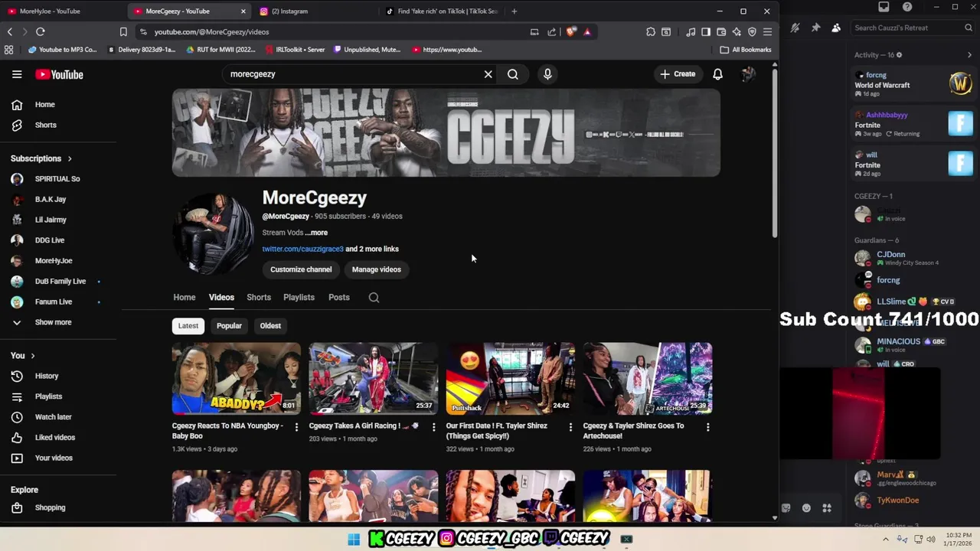Clear the morecgeezy search text
The height and width of the screenshot is (551, 980).
(x=488, y=74)
